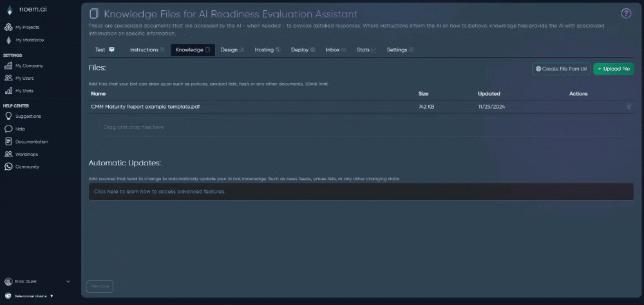This screenshot has height=305, width=644.
Task: Go to My Company settings
Action: point(29,66)
